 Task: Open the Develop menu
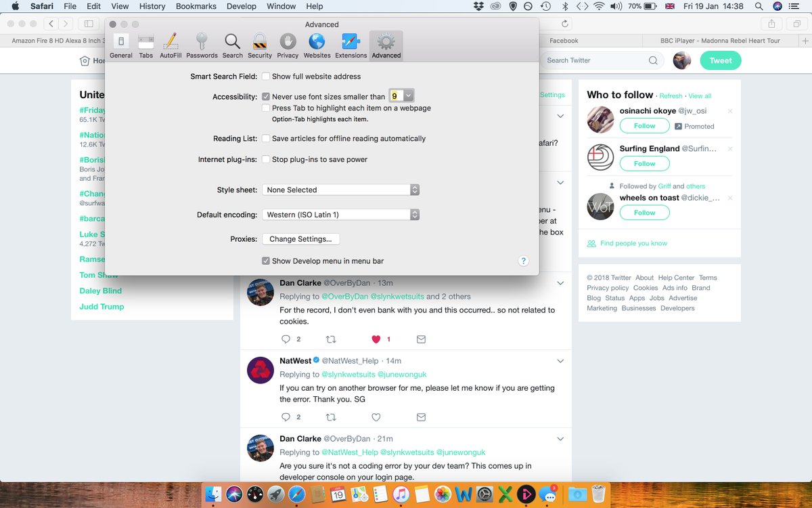click(x=242, y=6)
